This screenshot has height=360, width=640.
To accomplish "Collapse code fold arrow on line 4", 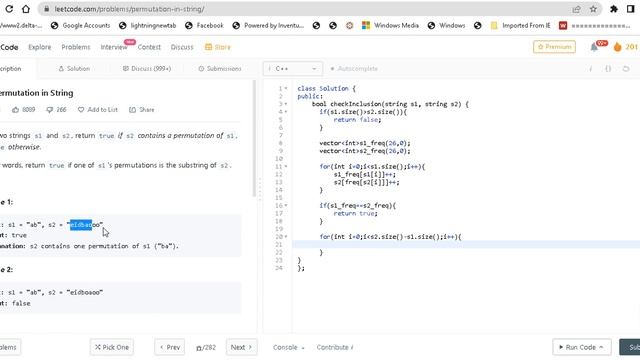I will (286, 112).
